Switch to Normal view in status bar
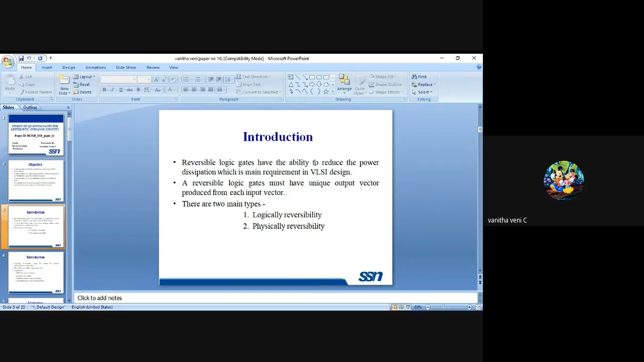Screen dimensions: 644x362 click(x=395, y=307)
